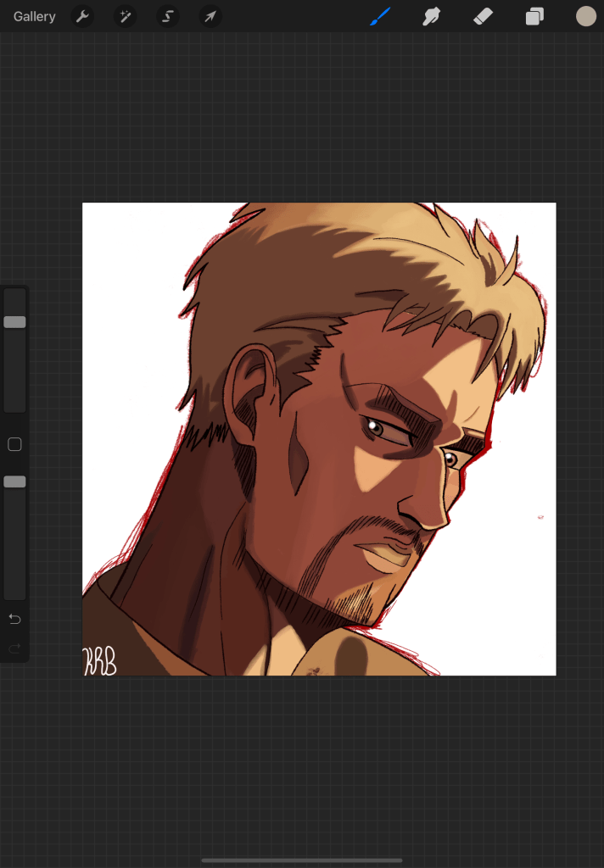Open the Gallery view

34,17
